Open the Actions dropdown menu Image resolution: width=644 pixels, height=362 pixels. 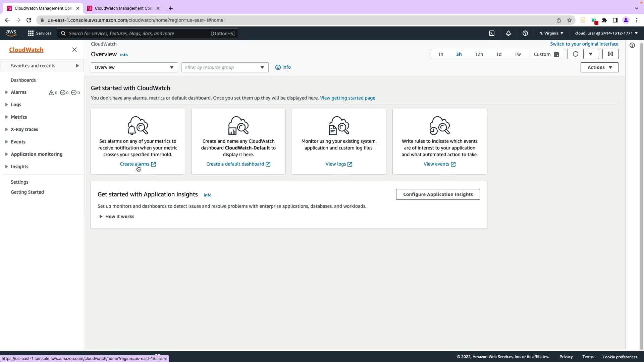[599, 67]
